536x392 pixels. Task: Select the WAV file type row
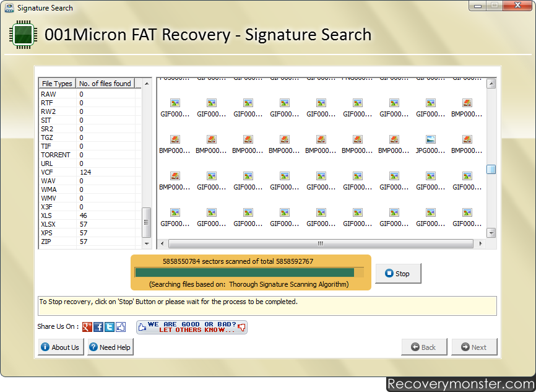coord(90,181)
